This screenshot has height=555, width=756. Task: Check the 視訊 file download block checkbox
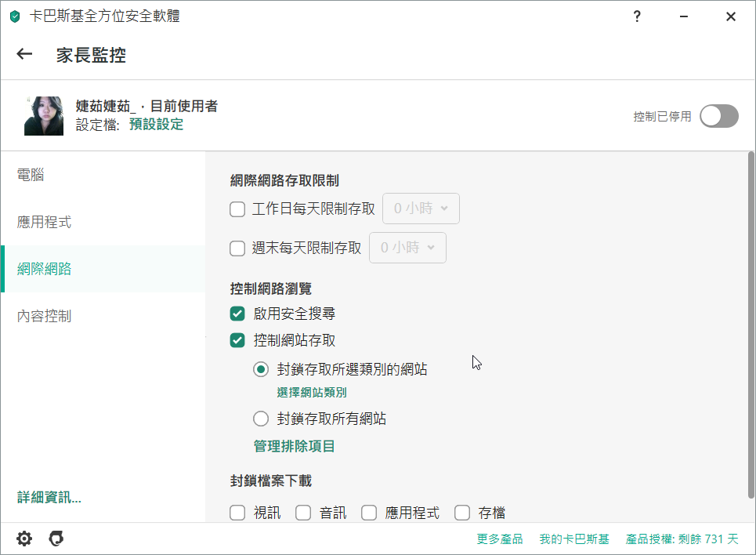point(237,513)
